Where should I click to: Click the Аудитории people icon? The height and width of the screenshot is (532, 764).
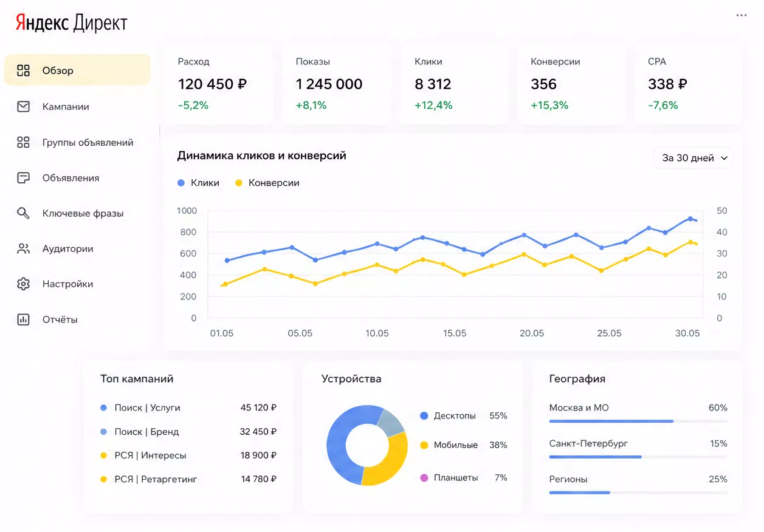click(23, 248)
